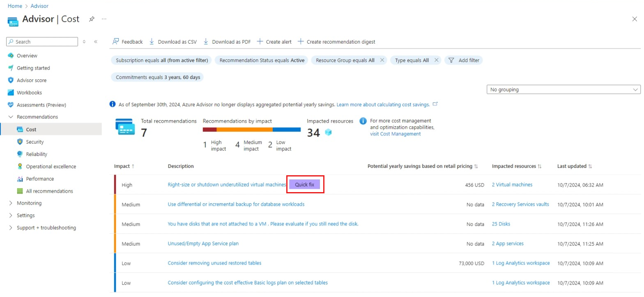Open Assessments (Preview)
Viewport: 644px width, 297px height.
41,105
